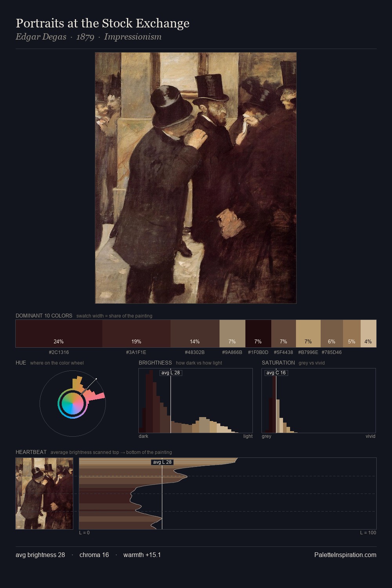Select the 6% swatch above #785D46
This screenshot has width=392, height=588.
[x=332, y=334]
